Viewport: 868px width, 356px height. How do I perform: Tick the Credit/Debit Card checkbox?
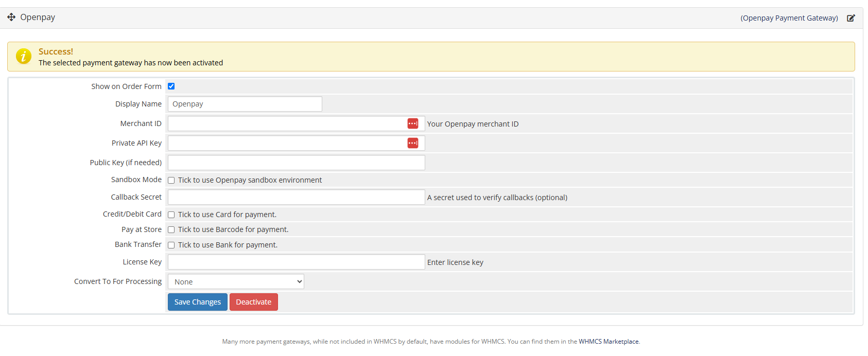click(171, 215)
